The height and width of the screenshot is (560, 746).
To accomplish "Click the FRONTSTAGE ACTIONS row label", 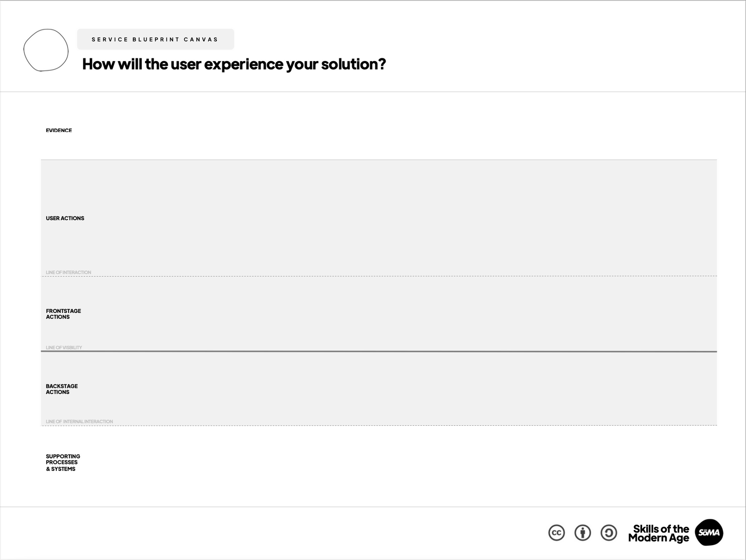I will (x=63, y=314).
